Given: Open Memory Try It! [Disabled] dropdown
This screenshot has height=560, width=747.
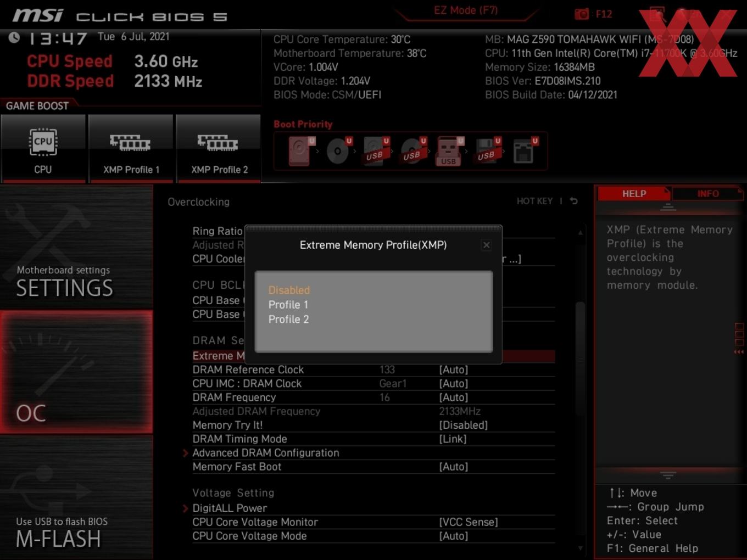Looking at the screenshot, I should click(x=463, y=425).
